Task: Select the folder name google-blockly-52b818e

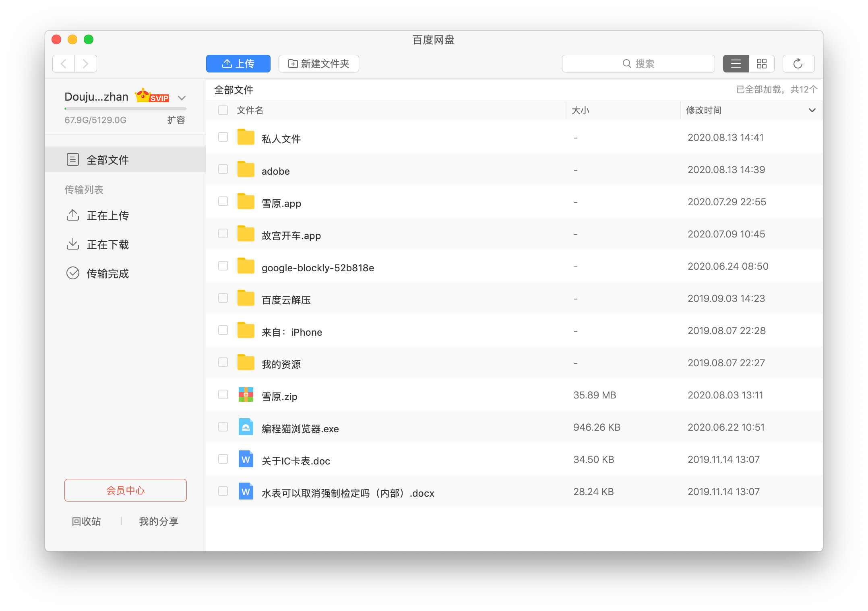Action: point(318,268)
